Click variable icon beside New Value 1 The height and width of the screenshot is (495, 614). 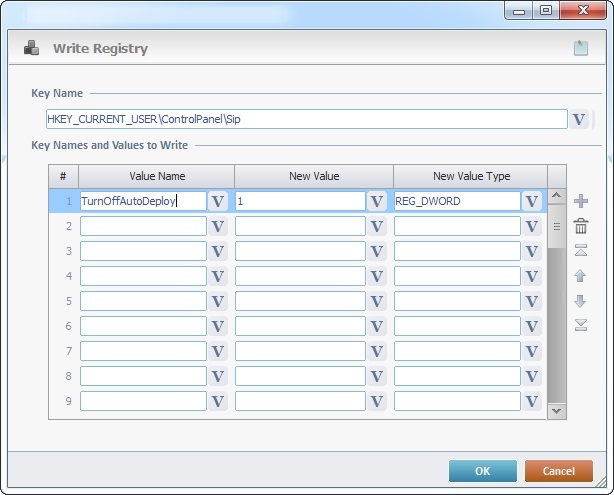(x=376, y=201)
